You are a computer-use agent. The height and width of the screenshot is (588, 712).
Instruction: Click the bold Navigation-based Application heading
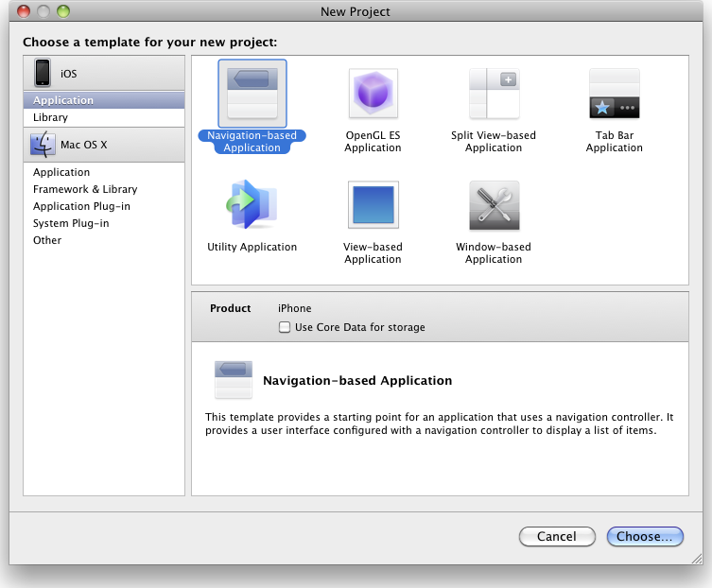point(357,380)
